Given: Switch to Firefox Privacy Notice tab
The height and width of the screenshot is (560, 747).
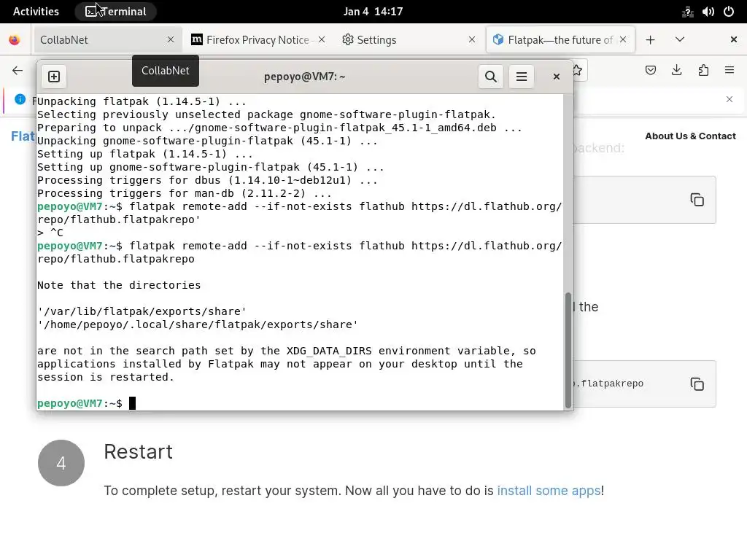Looking at the screenshot, I should coord(258,40).
